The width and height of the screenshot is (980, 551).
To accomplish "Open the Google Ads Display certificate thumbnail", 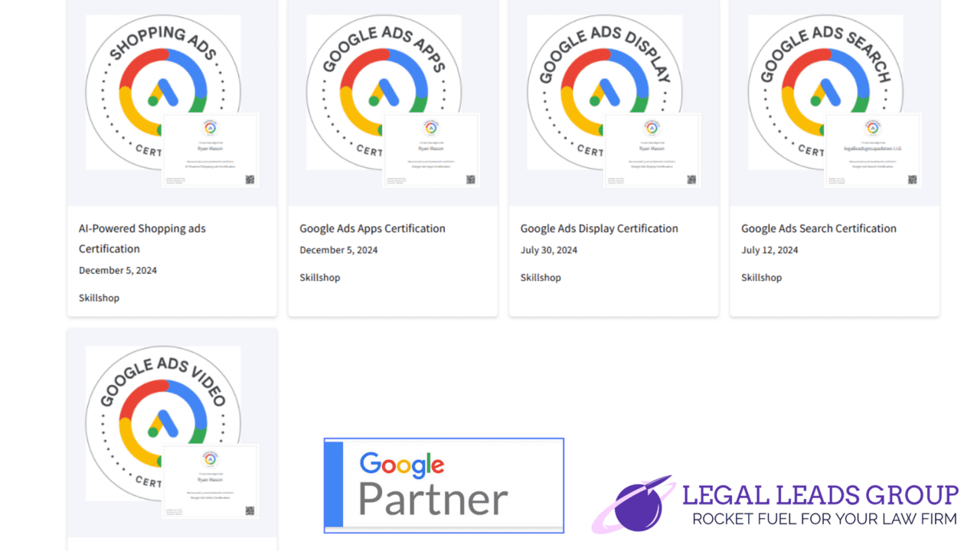I will [652, 150].
